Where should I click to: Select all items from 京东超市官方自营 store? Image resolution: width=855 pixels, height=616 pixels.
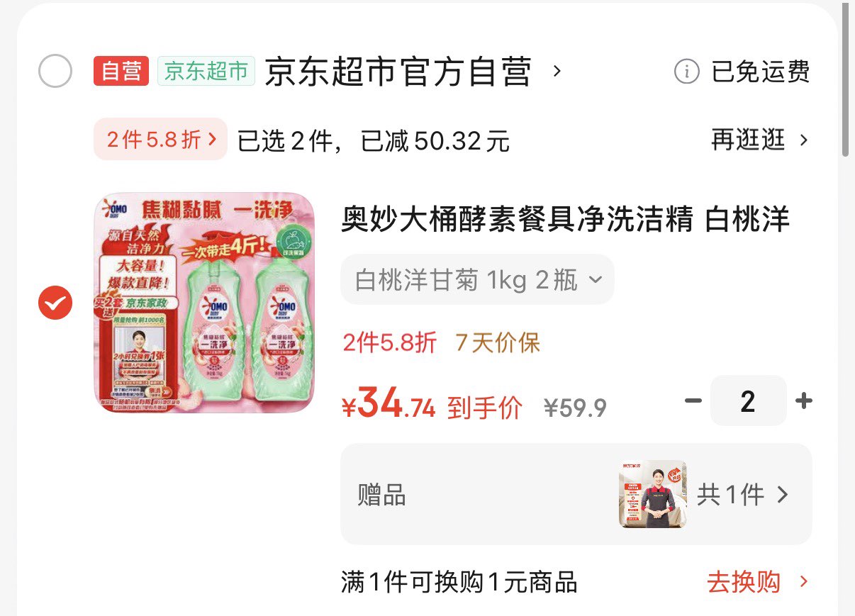[x=55, y=71]
